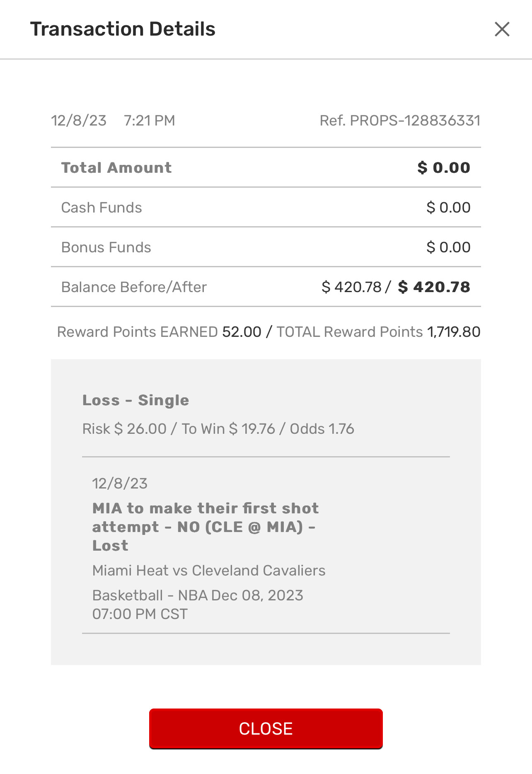Close the Transaction Details dialog with X

pyautogui.click(x=502, y=29)
